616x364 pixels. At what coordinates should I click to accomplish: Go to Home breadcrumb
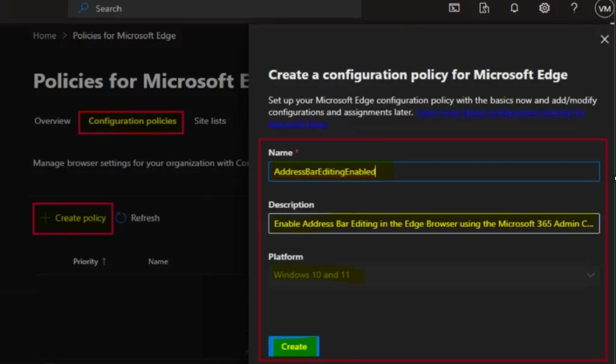point(45,35)
